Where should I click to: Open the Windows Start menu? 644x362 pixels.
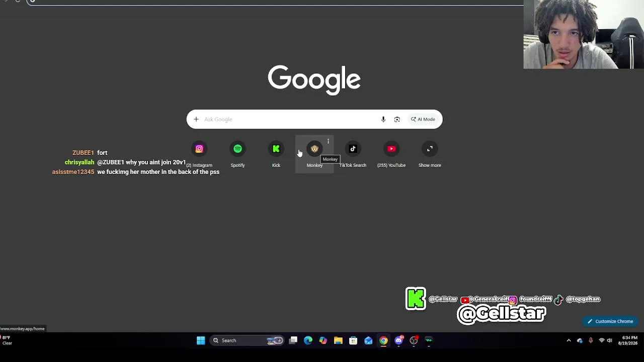coord(201,340)
